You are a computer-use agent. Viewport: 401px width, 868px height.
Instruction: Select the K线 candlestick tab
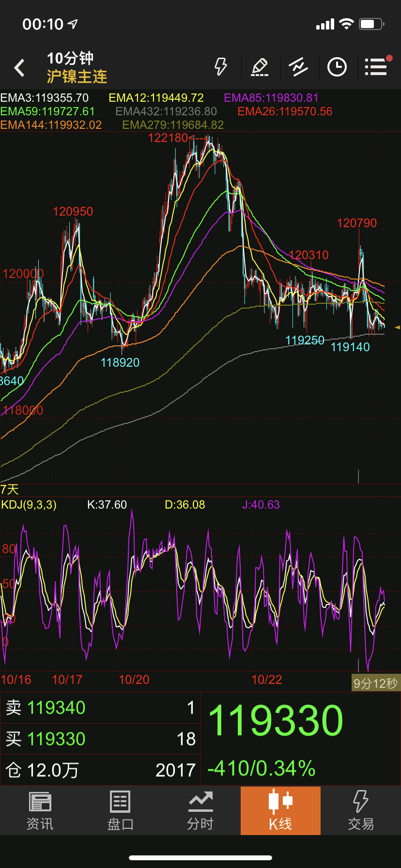pyautogui.click(x=280, y=811)
